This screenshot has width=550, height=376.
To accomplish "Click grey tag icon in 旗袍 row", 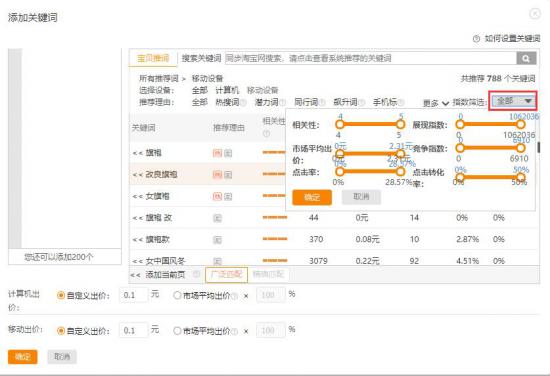I will [x=228, y=153].
